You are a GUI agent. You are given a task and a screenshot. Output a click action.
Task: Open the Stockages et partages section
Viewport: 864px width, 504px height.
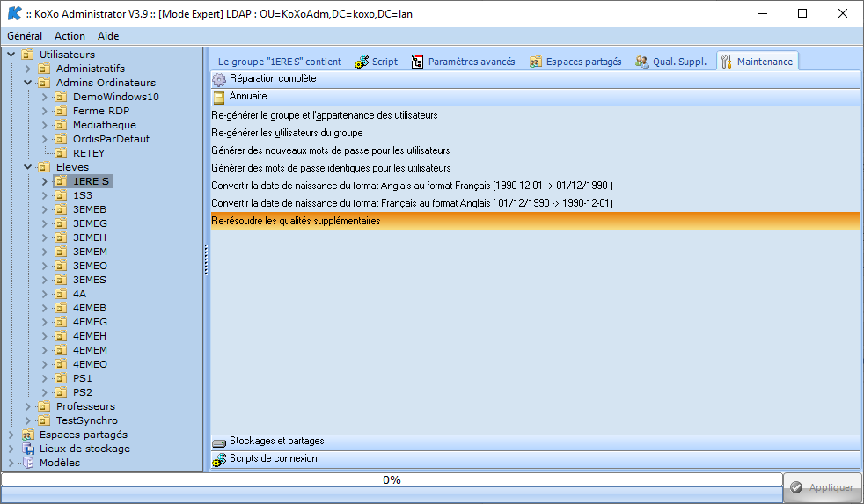click(535, 442)
